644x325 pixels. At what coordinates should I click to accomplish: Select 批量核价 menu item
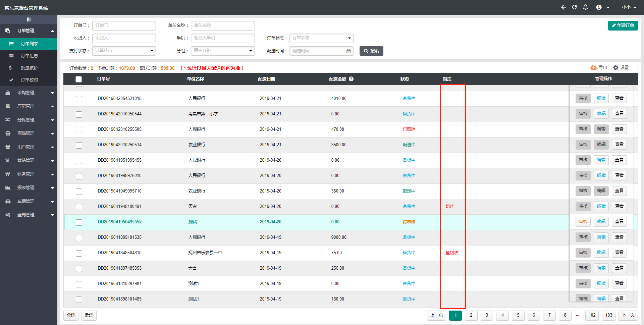29,68
